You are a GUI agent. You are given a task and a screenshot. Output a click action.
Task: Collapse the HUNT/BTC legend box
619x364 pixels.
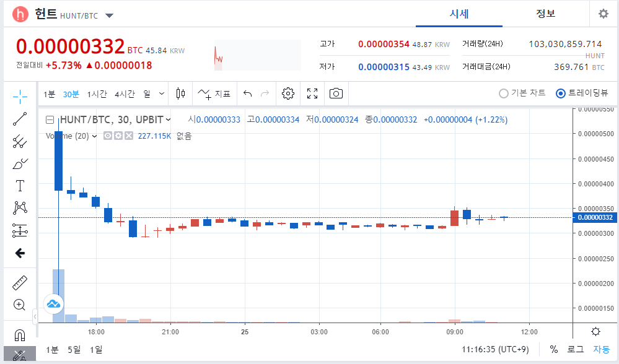pyautogui.click(x=50, y=119)
